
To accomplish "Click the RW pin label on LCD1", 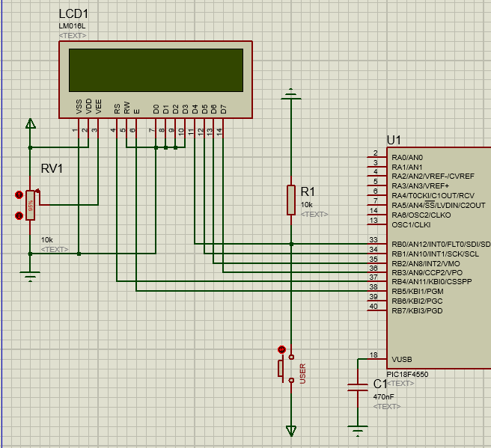I will [x=126, y=108].
